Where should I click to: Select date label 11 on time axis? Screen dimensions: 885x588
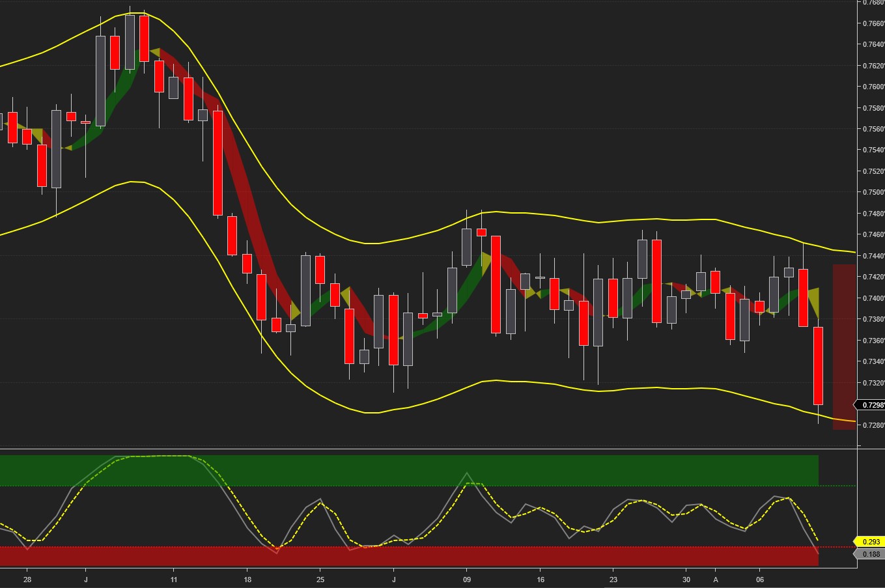click(174, 579)
